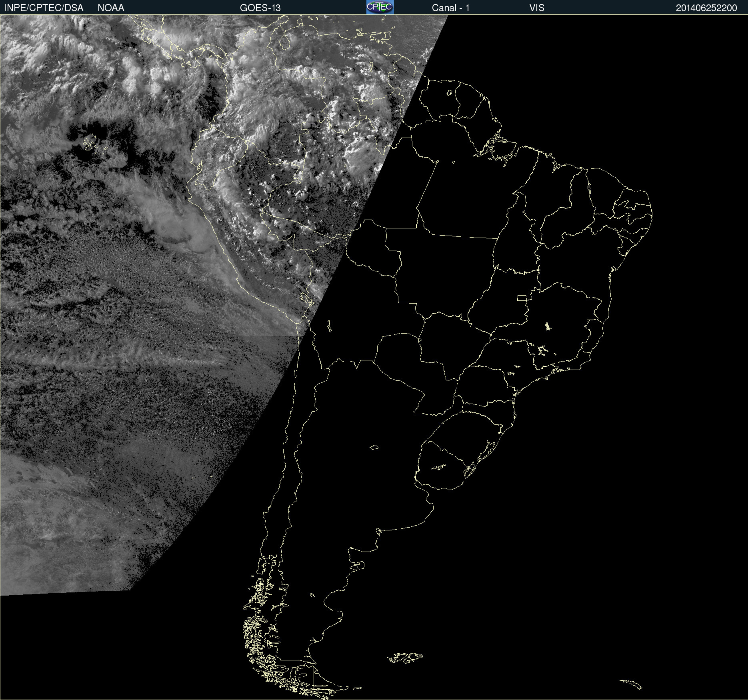Select the INPE/CPTEC/DSA header text

[44, 8]
